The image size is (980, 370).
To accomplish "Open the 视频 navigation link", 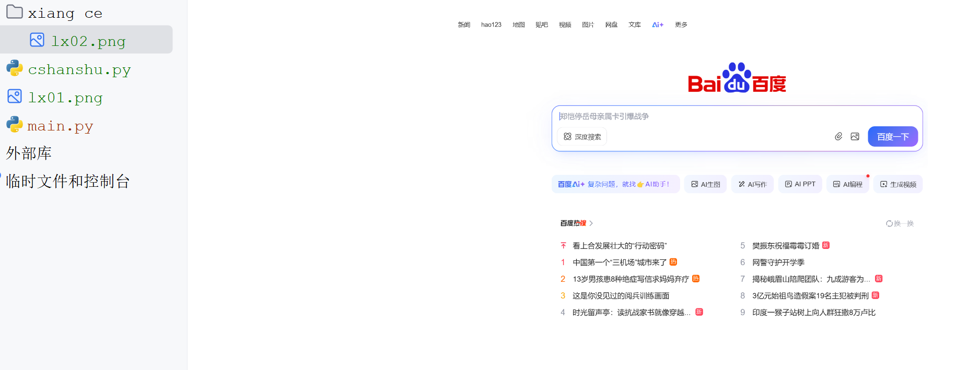I will click(x=565, y=25).
